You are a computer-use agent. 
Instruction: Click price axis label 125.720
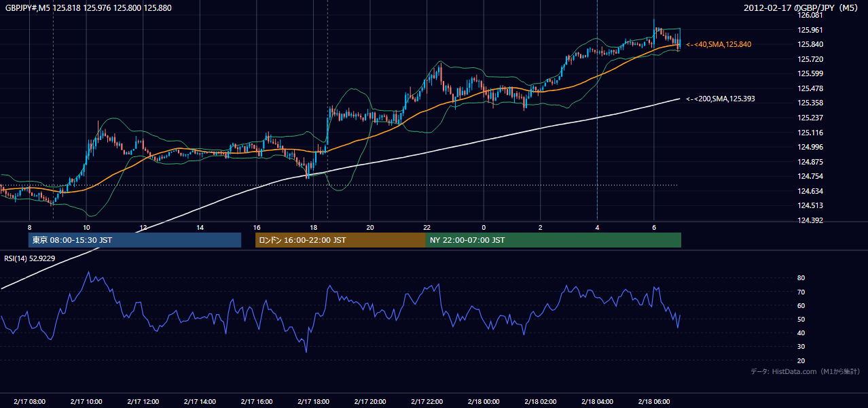811,59
